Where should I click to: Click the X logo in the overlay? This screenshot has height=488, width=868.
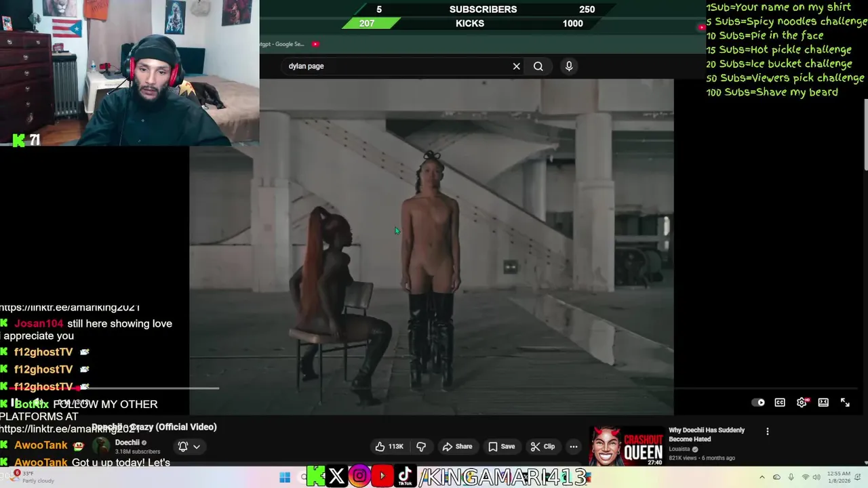click(x=336, y=476)
